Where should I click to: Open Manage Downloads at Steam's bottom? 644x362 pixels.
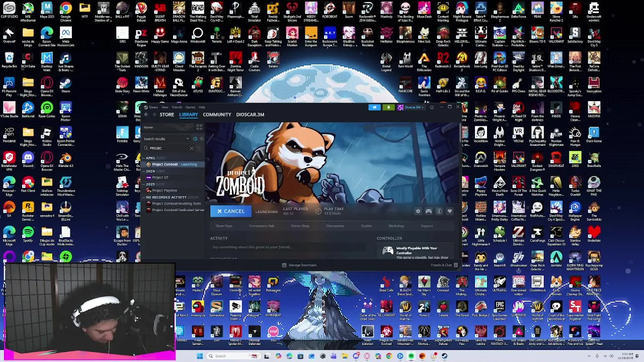pos(299,265)
